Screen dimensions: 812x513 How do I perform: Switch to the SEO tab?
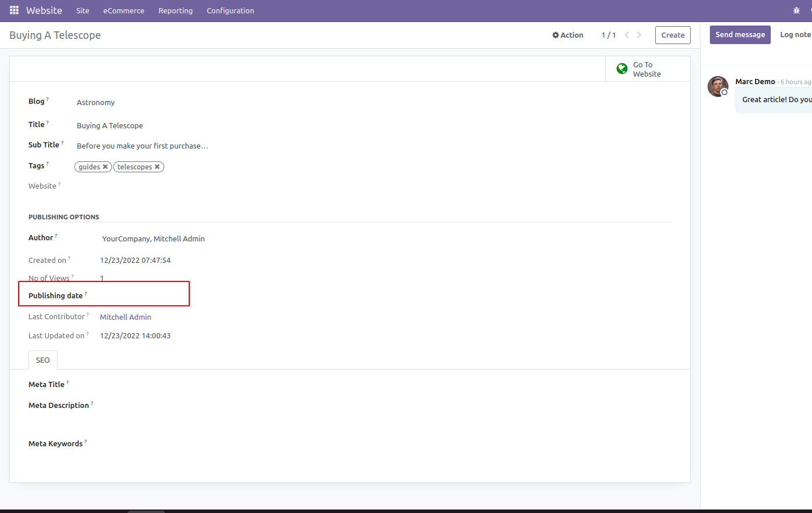(x=42, y=360)
